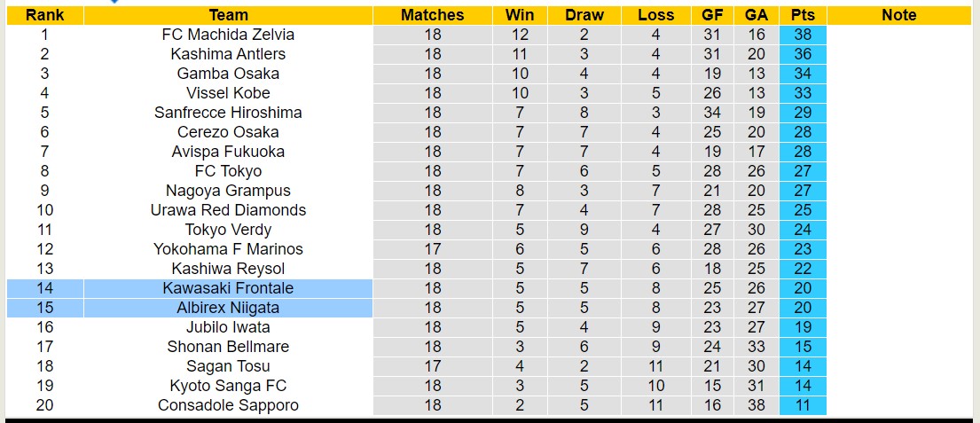The image size is (980, 423).
Task: Click FC Machida Zelvia's 38 points cell
Action: [803, 35]
